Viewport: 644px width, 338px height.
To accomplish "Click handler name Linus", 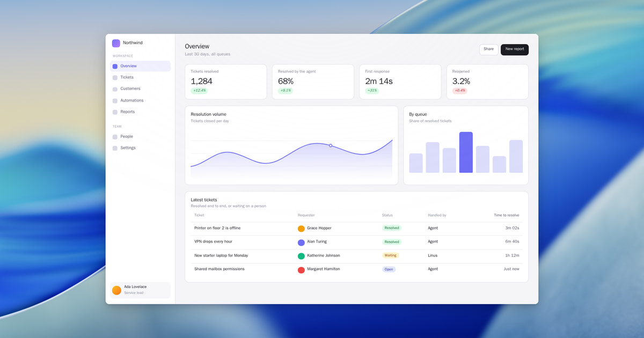I will [433, 255].
